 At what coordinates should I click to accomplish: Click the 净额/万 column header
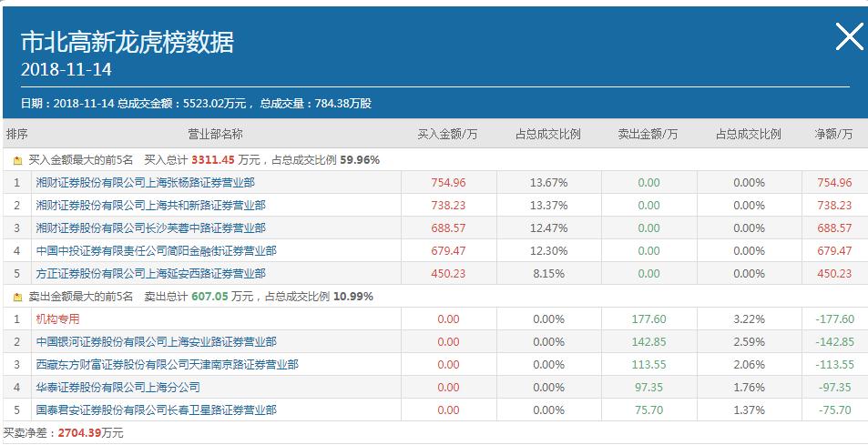click(x=833, y=134)
